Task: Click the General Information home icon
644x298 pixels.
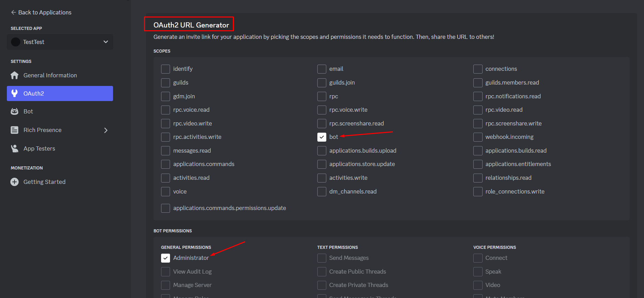Action: click(x=14, y=75)
